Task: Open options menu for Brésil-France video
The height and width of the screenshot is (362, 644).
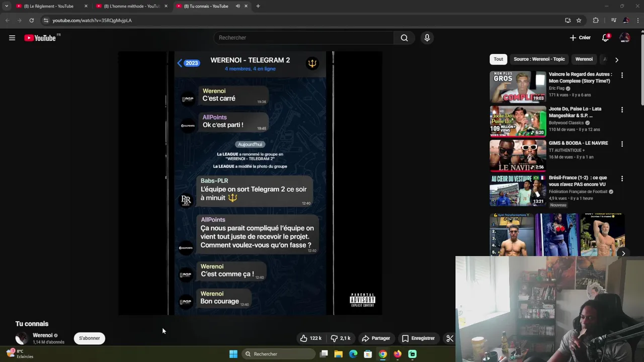Action: [x=622, y=178]
